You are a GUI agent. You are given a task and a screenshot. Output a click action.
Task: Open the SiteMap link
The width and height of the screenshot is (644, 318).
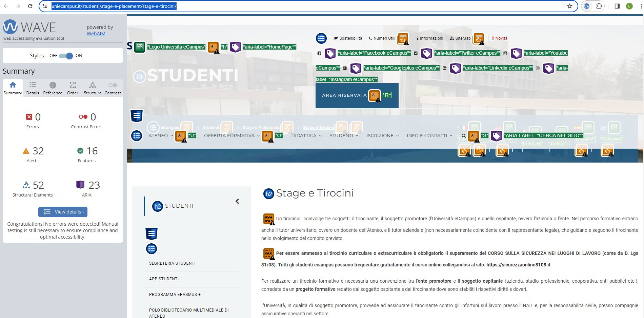click(460, 38)
